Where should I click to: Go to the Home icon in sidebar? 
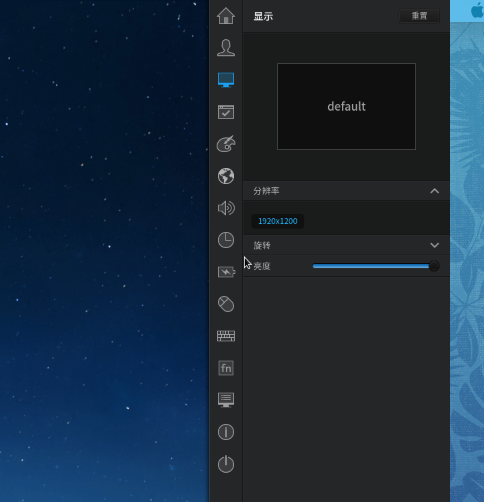[226, 16]
